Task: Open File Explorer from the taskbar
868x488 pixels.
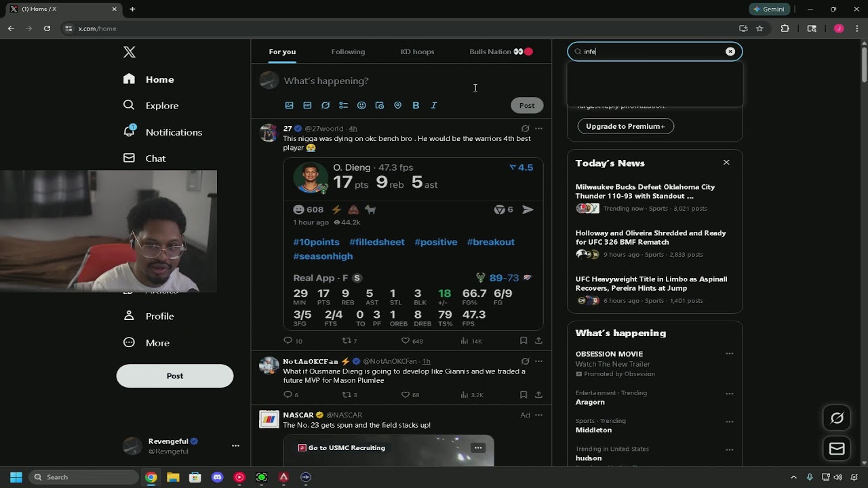Action: 173,477
